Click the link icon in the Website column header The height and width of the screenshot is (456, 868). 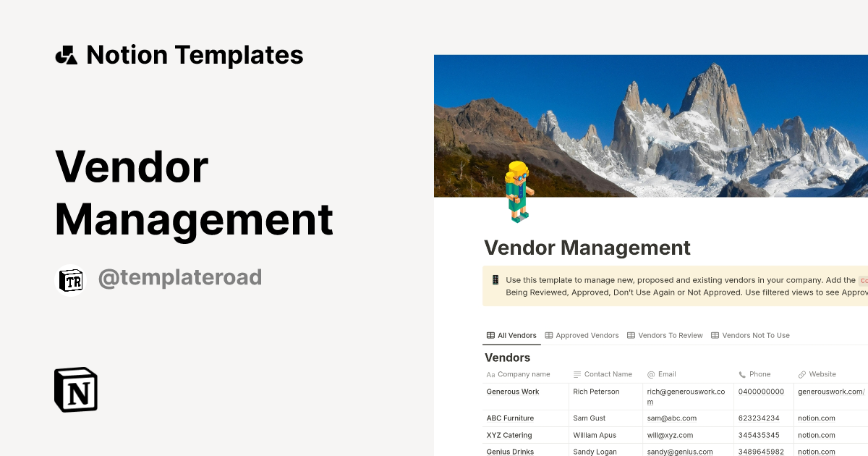click(x=801, y=374)
